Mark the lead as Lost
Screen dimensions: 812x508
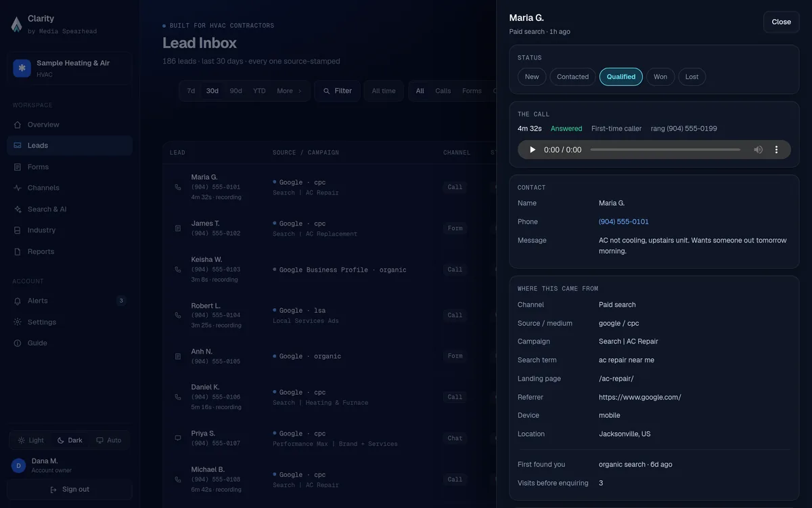click(692, 77)
